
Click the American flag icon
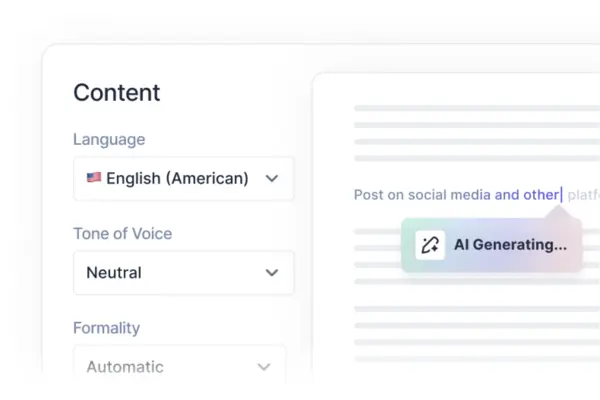pyautogui.click(x=94, y=178)
